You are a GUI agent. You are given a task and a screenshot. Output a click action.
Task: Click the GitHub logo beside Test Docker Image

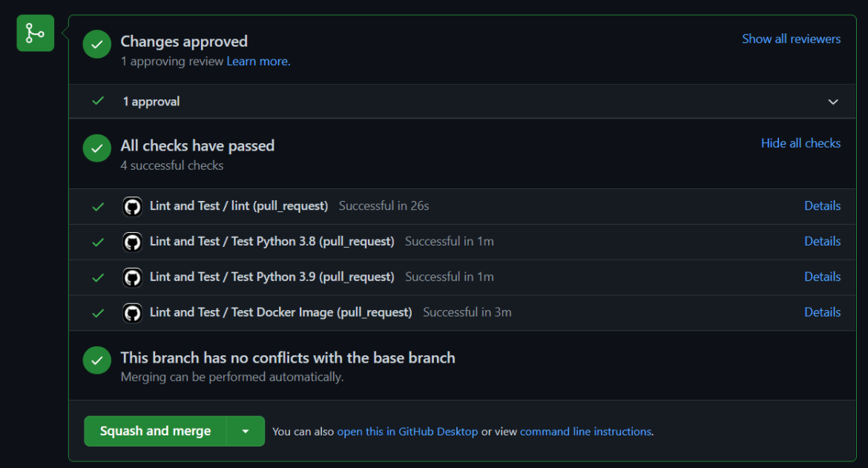click(132, 312)
